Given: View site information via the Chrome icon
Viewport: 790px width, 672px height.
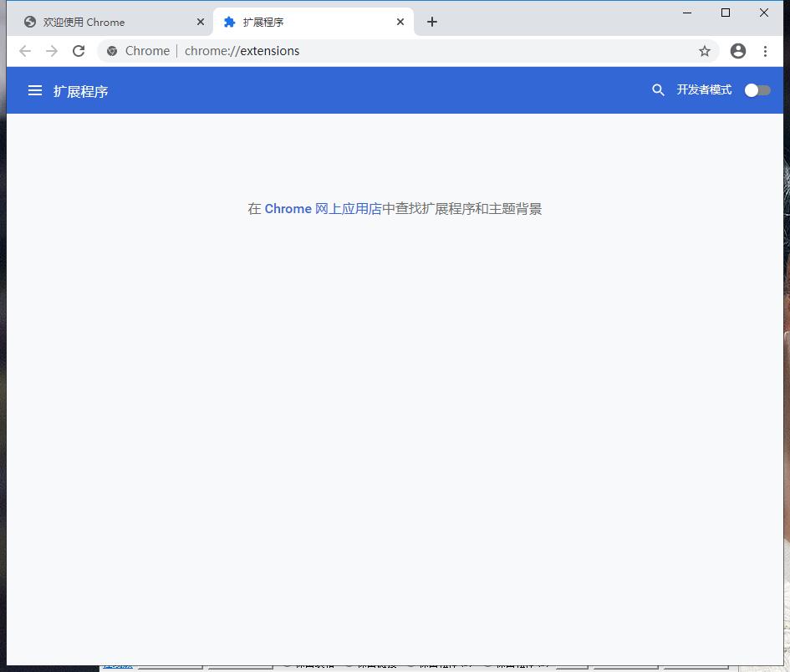Looking at the screenshot, I should click(x=111, y=51).
